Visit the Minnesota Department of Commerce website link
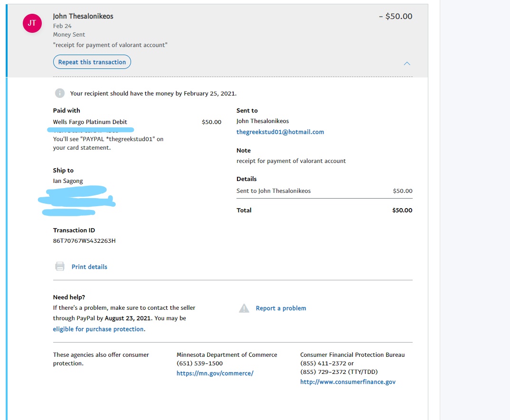The height and width of the screenshot is (420, 510). 215,373
